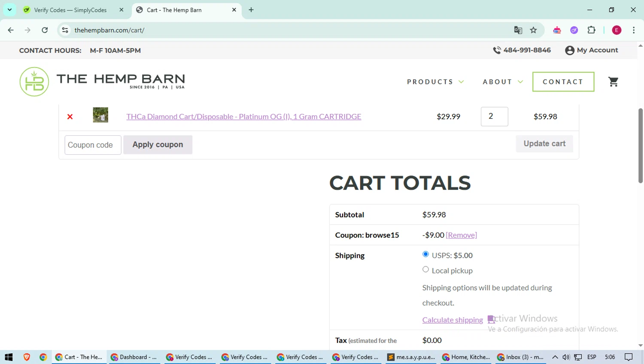The width and height of the screenshot is (644, 364).
Task: Close the Verify Codes SimplyCodes tab
Action: pos(122,10)
